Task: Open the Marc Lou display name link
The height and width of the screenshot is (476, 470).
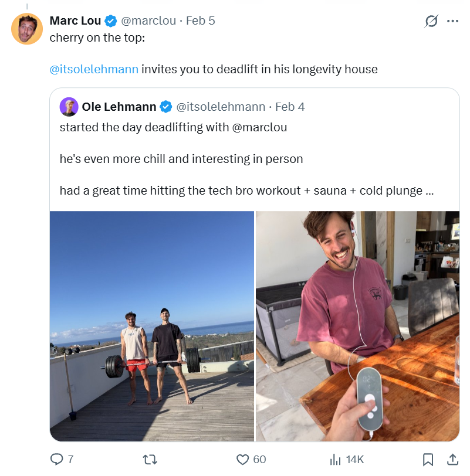Action: tap(76, 21)
